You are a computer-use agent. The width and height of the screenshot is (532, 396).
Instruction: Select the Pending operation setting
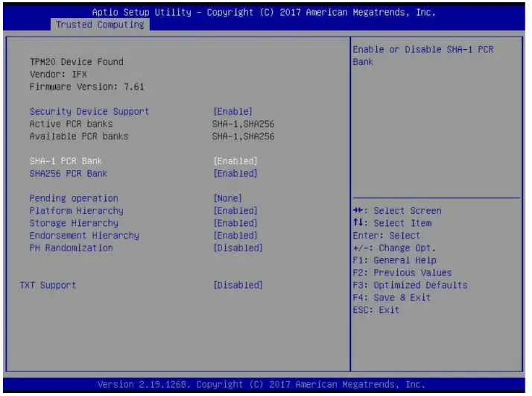click(74, 198)
